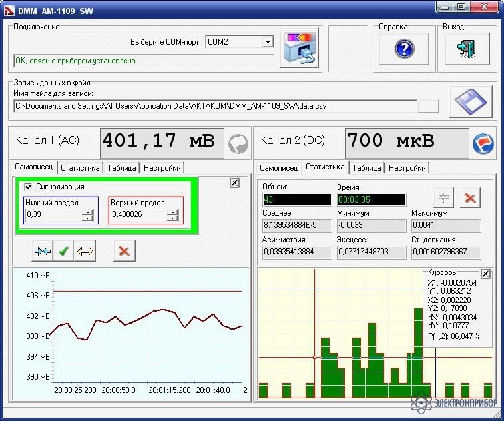Click the Верхний предел spinner arrows
Screen dimensions: 504x421
(172, 215)
